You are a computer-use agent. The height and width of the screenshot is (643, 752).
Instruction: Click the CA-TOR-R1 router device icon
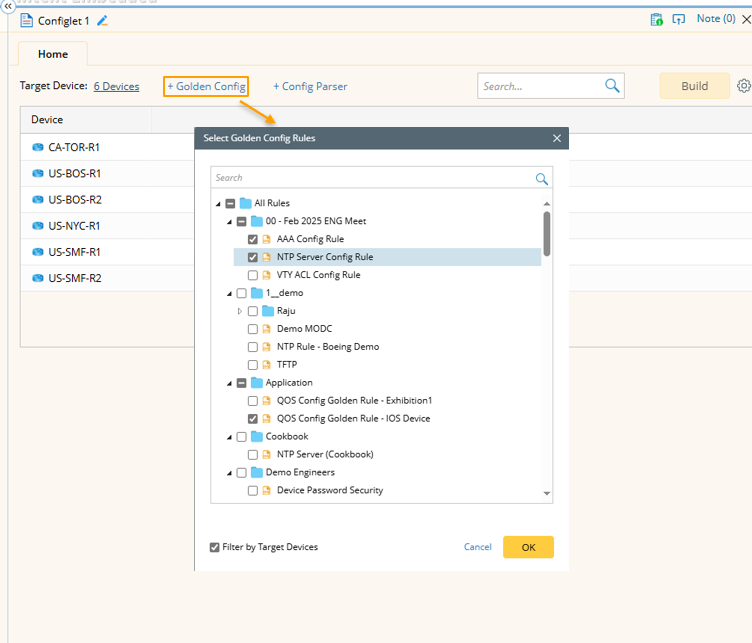tap(38, 148)
